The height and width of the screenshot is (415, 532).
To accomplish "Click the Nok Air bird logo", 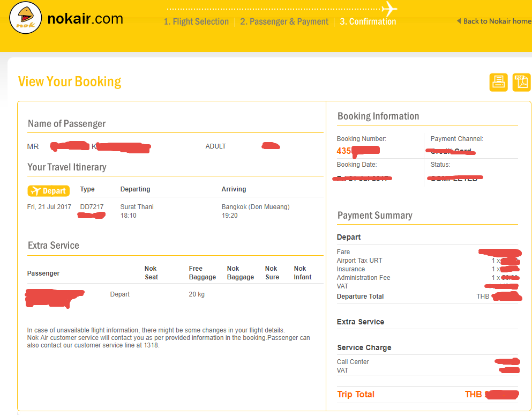I will [25, 18].
